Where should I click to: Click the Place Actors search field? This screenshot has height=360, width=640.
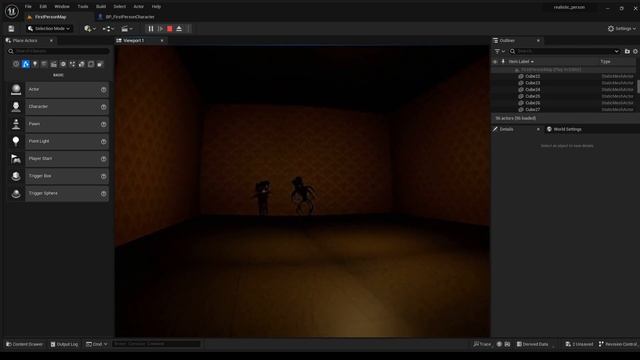(x=58, y=51)
